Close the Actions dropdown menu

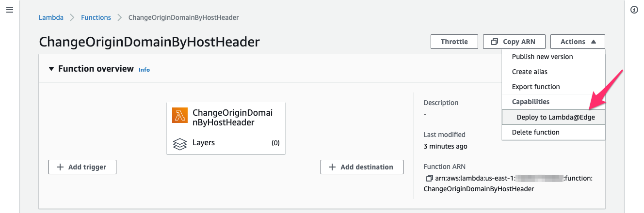pyautogui.click(x=578, y=42)
